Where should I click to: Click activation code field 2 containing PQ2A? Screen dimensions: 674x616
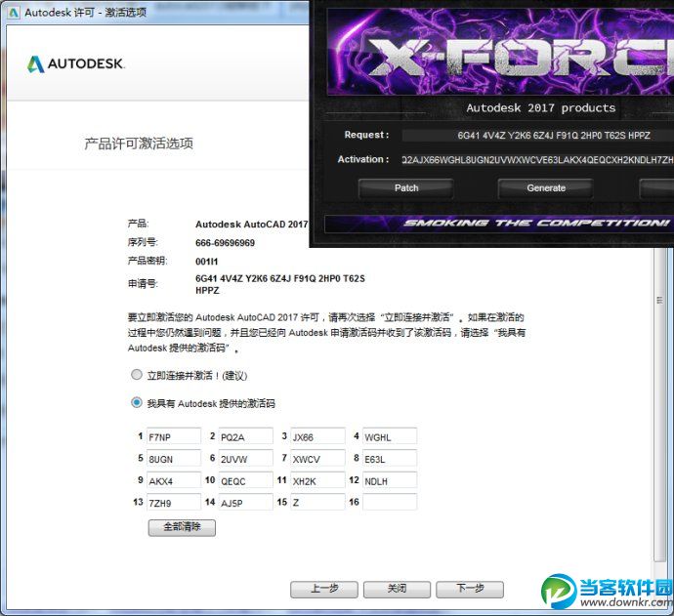point(245,436)
